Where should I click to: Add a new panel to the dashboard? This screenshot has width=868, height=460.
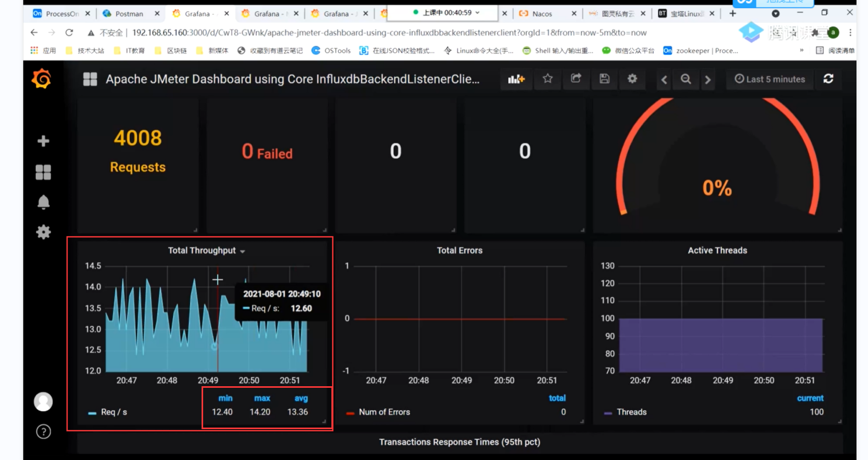(516, 79)
